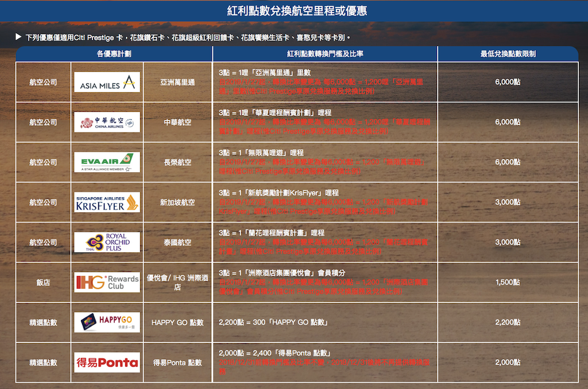This screenshot has height=389, width=588.
Task: Click 2,200點 = 300「HAPPY GO 點數」text
Action: pyautogui.click(x=273, y=322)
